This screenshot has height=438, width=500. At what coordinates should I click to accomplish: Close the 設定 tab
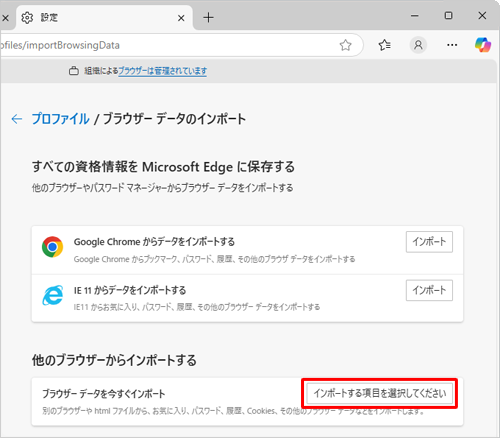pos(181,18)
